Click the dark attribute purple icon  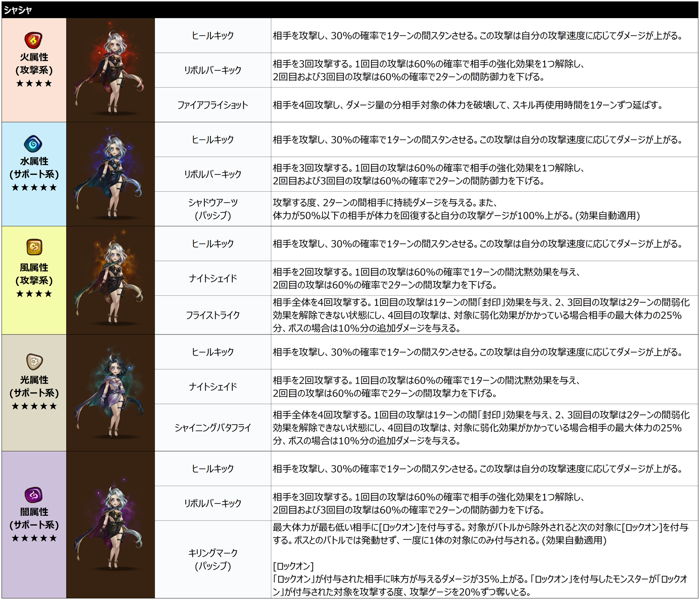34,494
